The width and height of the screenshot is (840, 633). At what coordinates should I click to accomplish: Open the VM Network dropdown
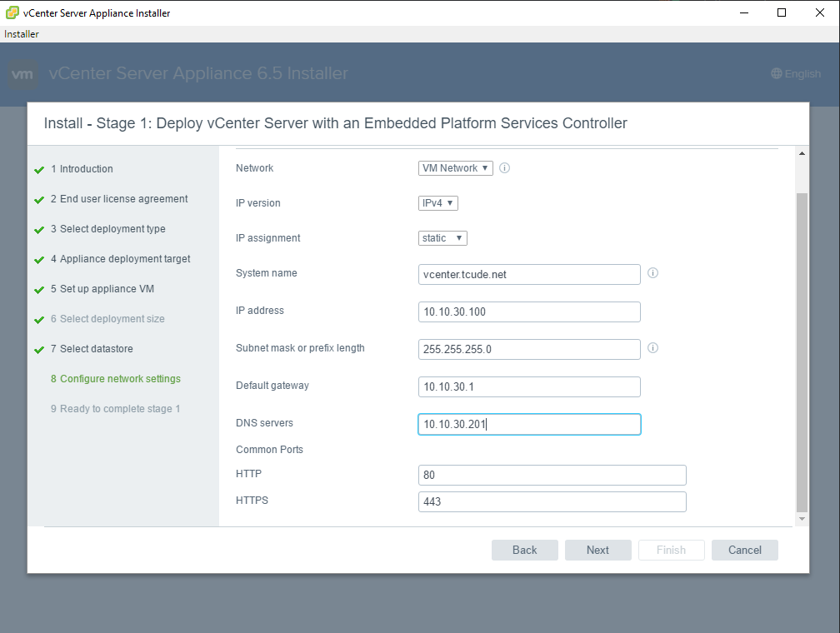click(x=455, y=168)
